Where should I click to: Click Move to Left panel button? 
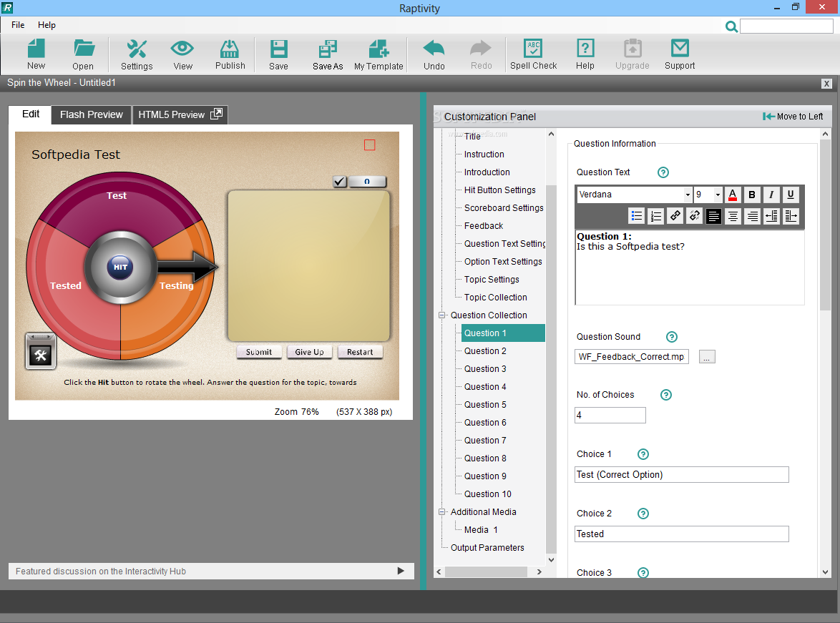pyautogui.click(x=793, y=117)
